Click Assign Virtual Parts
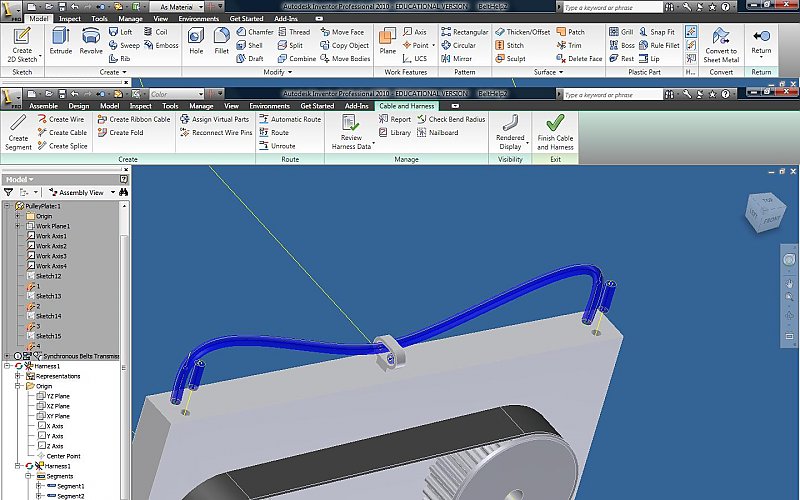800x500 pixels. 214,119
